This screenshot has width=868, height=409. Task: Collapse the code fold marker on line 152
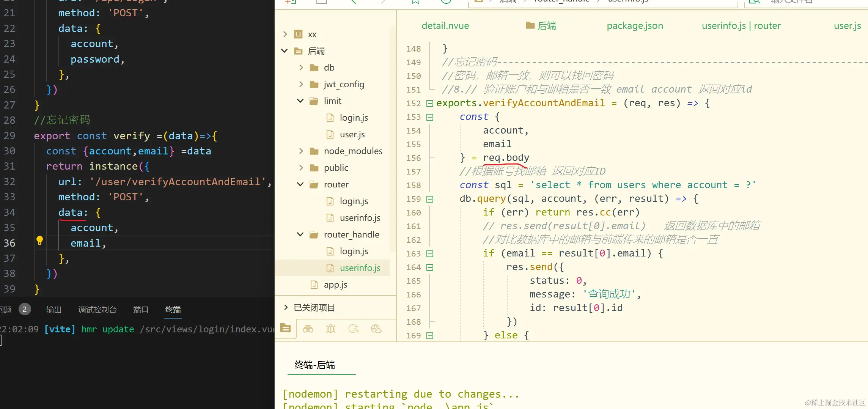[x=430, y=103]
